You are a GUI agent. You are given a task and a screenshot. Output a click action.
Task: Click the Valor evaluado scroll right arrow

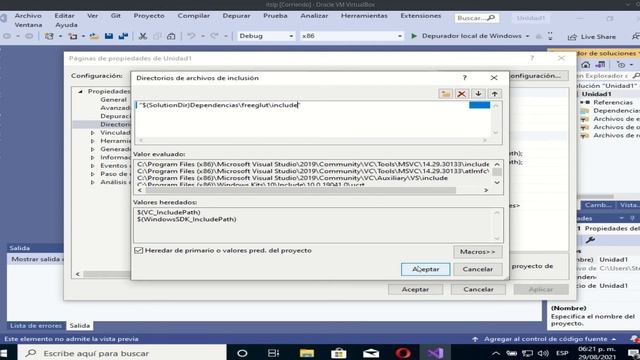coord(486,190)
